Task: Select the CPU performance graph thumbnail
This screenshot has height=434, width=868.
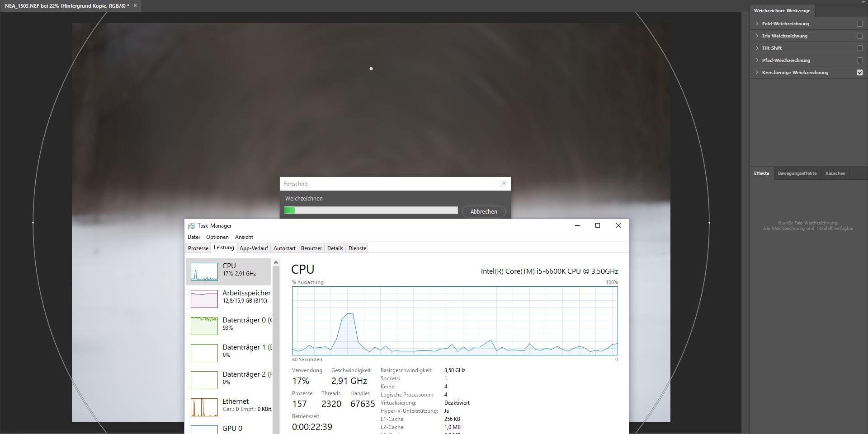Action: click(204, 272)
